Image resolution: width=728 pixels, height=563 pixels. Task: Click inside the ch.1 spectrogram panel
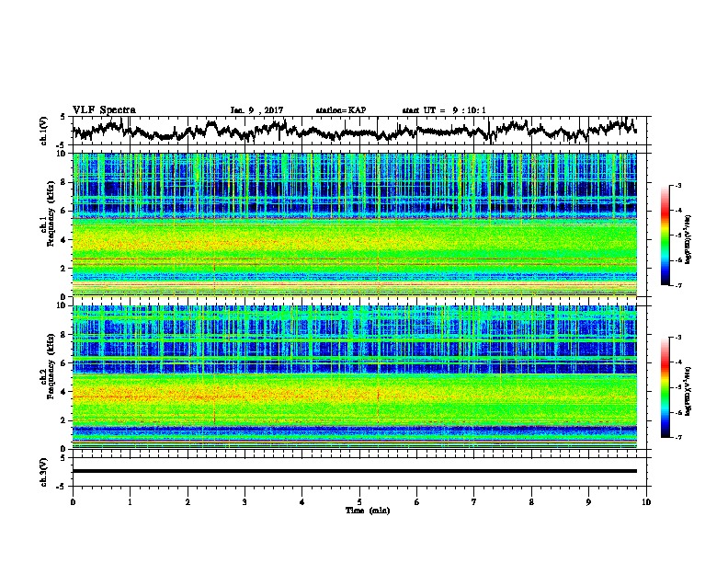(x=355, y=224)
